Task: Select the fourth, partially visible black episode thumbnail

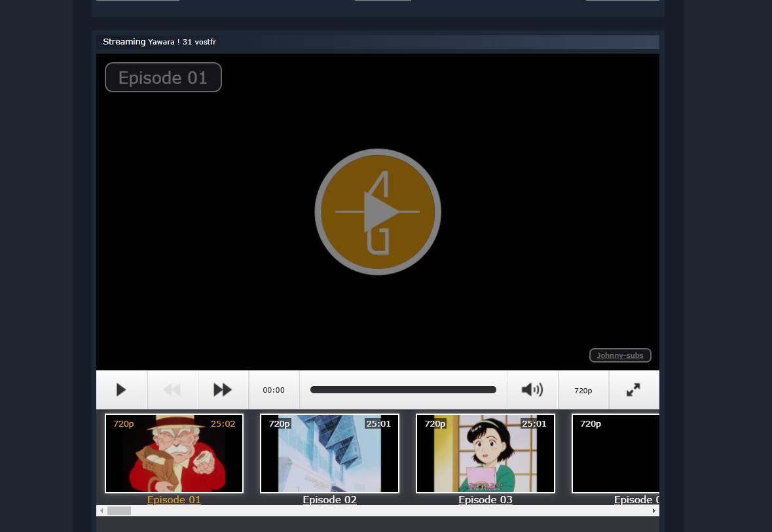Action: tap(616, 453)
